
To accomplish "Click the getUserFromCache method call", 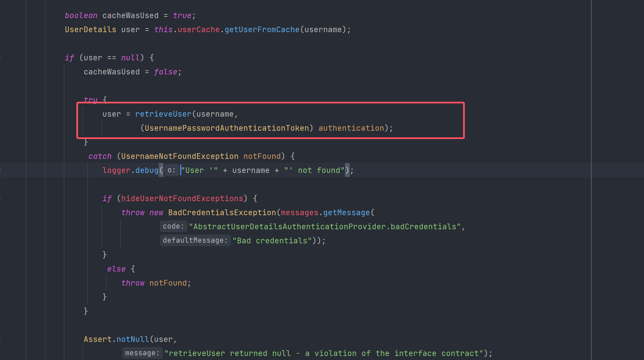I will (x=262, y=29).
